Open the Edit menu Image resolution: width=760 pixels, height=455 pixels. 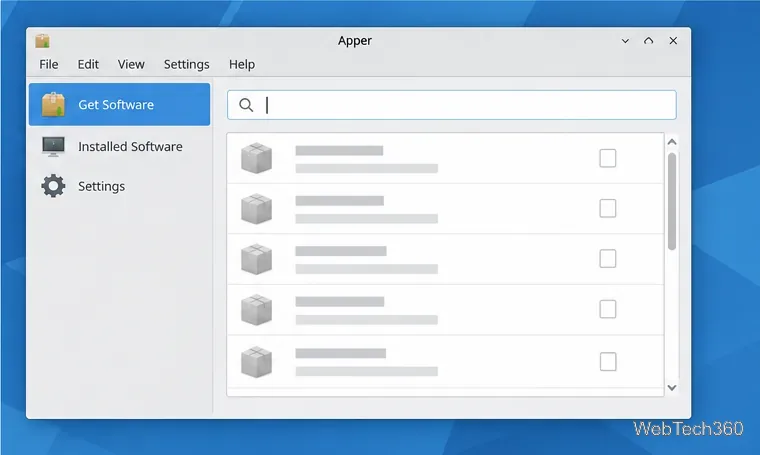[88, 64]
